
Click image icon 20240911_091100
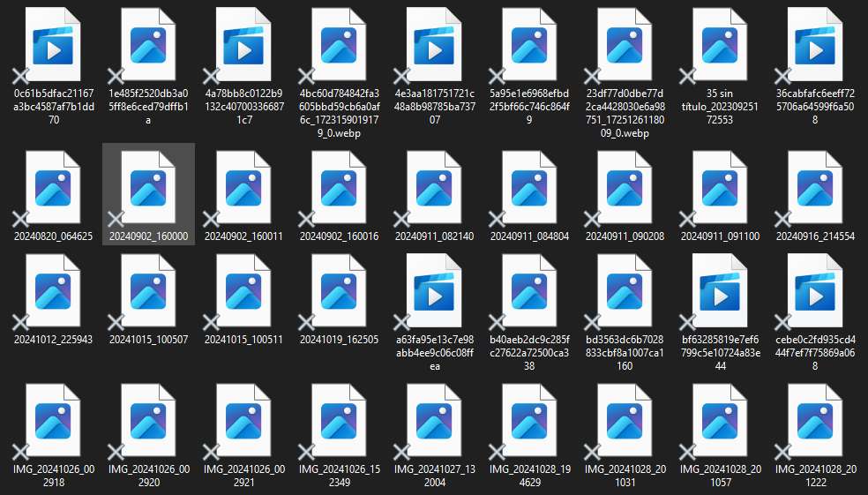click(720, 188)
